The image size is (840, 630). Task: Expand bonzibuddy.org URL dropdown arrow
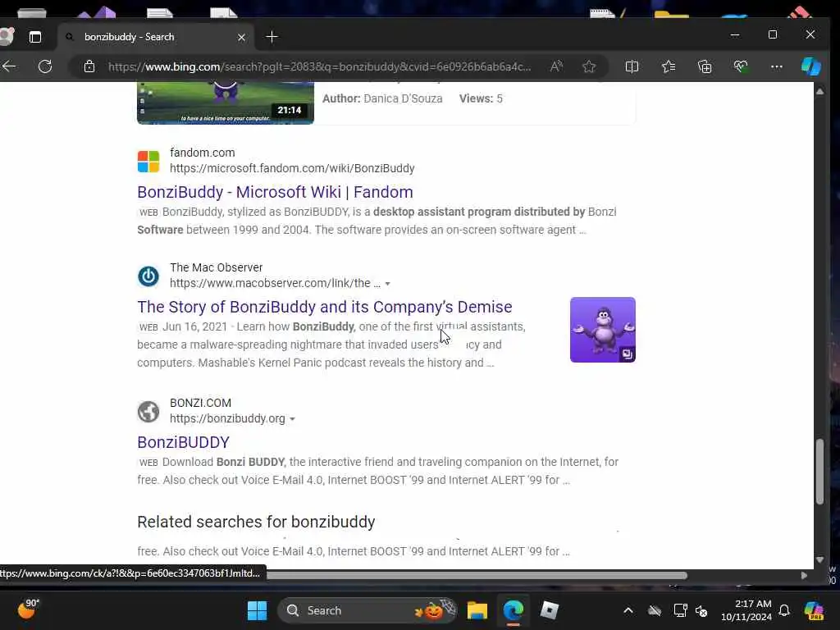tap(293, 419)
